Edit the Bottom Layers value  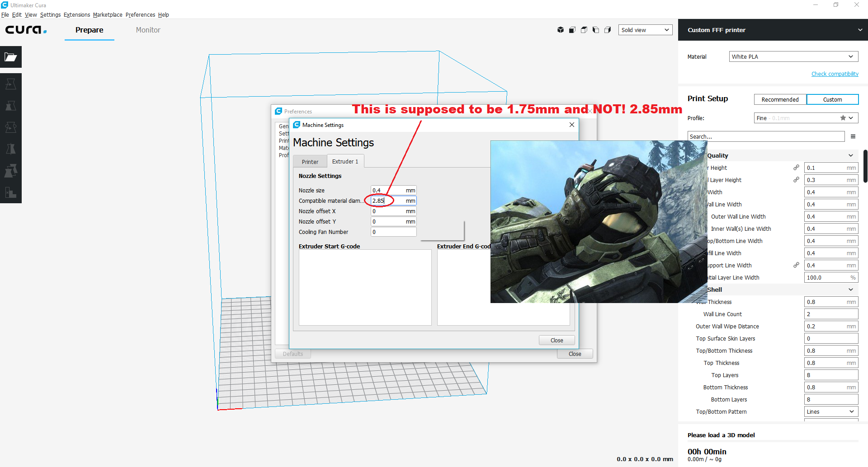point(831,399)
